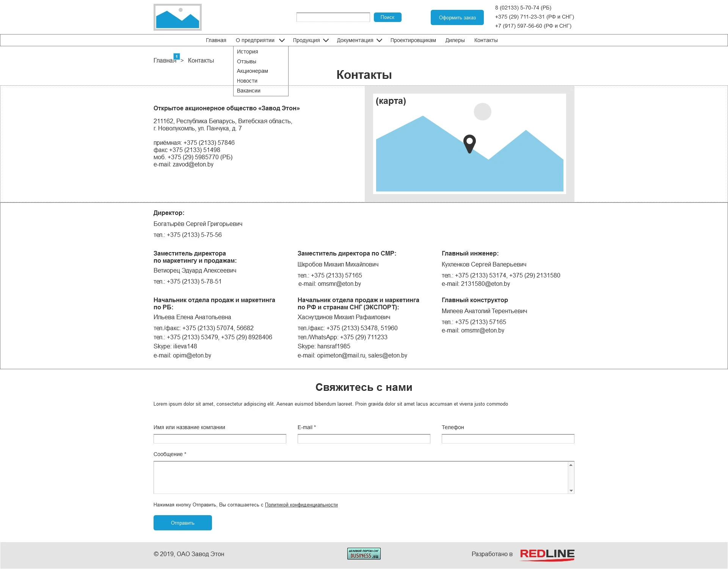This screenshot has width=728, height=569.
Task: Click the © 2019, ОАО Завод Этон footer text
Action: click(189, 554)
